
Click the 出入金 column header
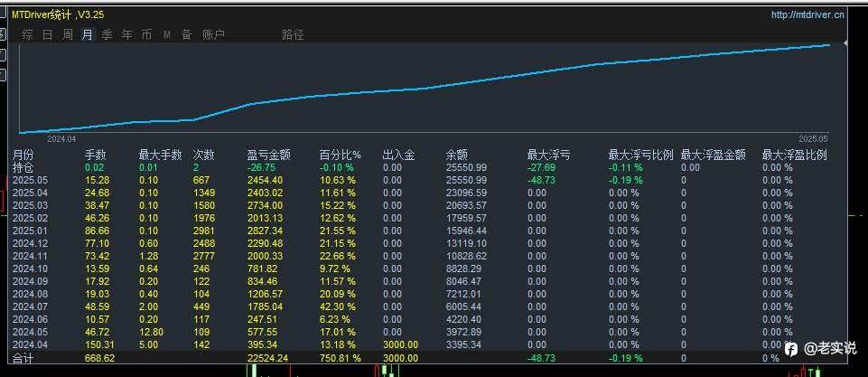[x=398, y=156]
